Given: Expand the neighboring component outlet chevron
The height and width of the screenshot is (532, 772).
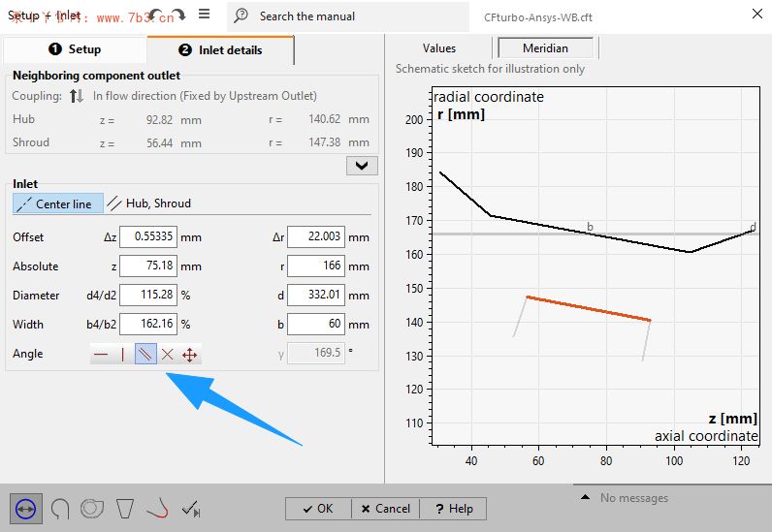Looking at the screenshot, I should click(362, 166).
